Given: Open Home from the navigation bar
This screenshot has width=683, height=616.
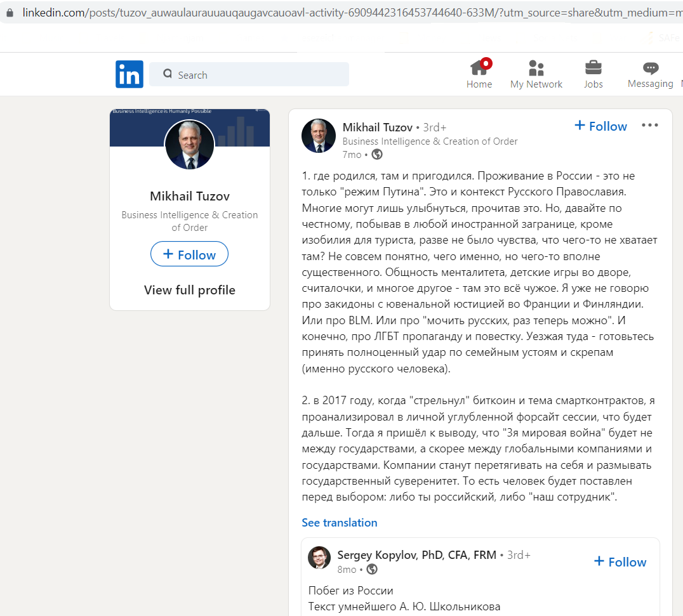Looking at the screenshot, I should point(479,74).
